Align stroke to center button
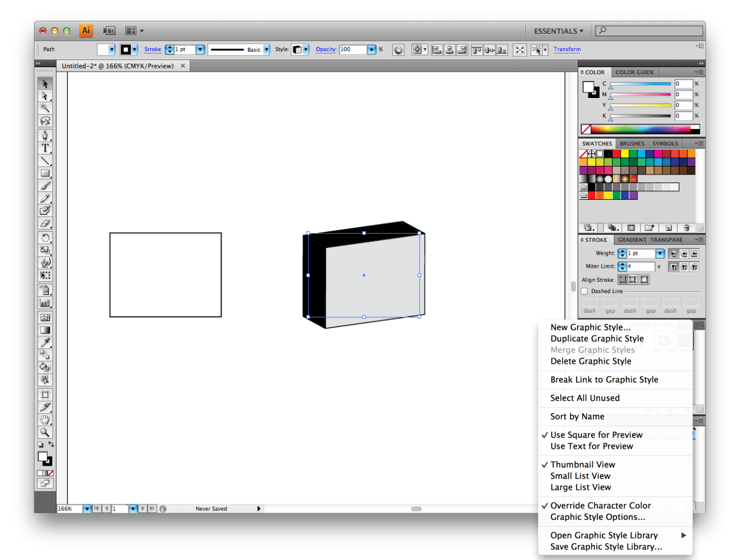The width and height of the screenshot is (740, 560). (623, 280)
